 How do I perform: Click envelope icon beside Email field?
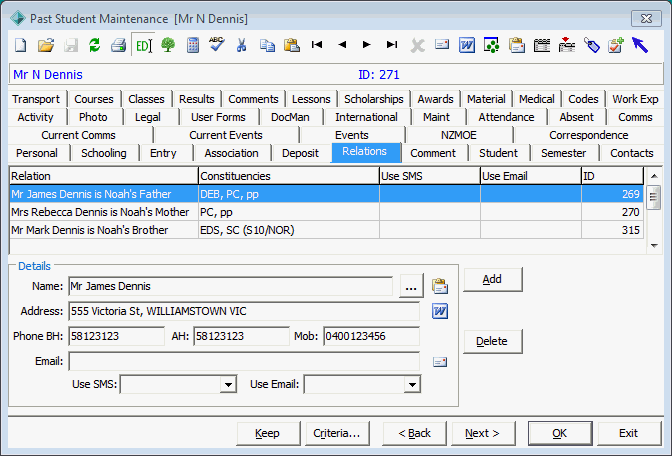pyautogui.click(x=440, y=362)
